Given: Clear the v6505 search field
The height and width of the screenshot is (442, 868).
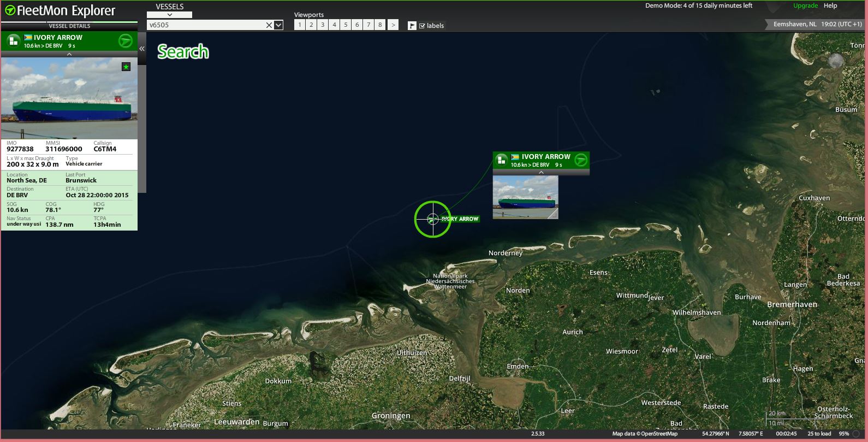Looking at the screenshot, I should (x=269, y=25).
